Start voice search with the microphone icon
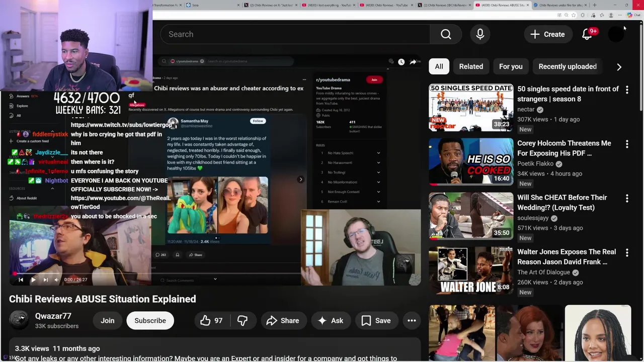This screenshot has height=362, width=644. 480,34
